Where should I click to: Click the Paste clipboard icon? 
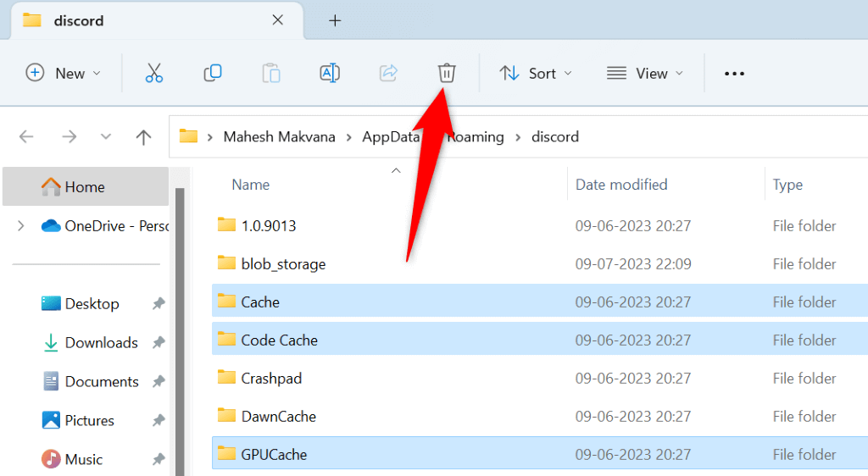pos(271,73)
